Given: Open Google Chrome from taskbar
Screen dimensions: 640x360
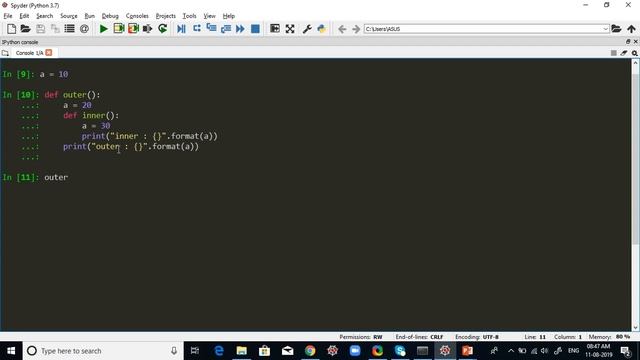Looking at the screenshot, I should coord(310,351).
